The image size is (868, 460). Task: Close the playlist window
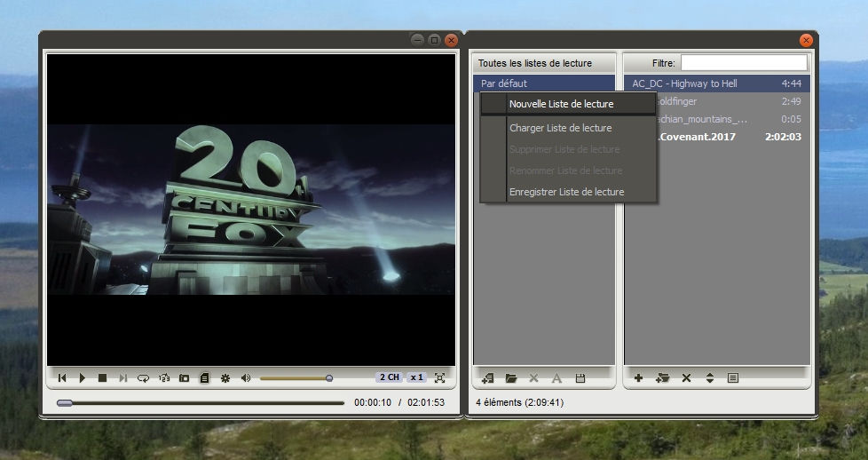(x=806, y=40)
